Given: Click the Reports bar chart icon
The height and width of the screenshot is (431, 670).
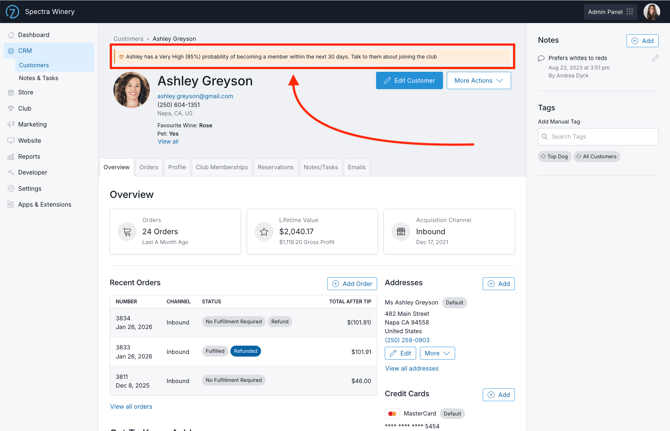Looking at the screenshot, I should pos(11,156).
